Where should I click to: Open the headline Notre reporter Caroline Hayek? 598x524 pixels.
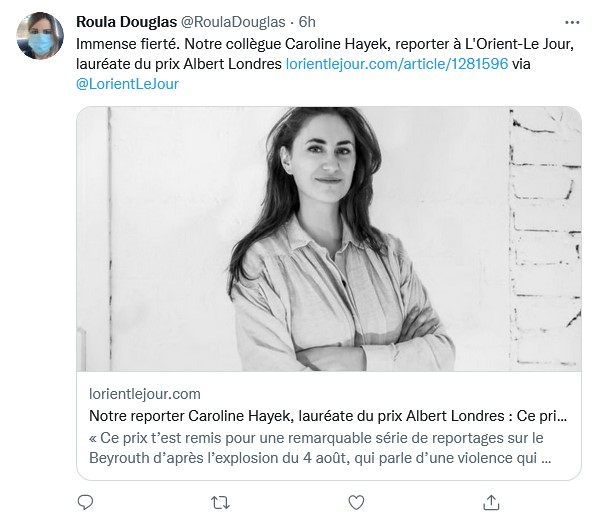(328, 416)
